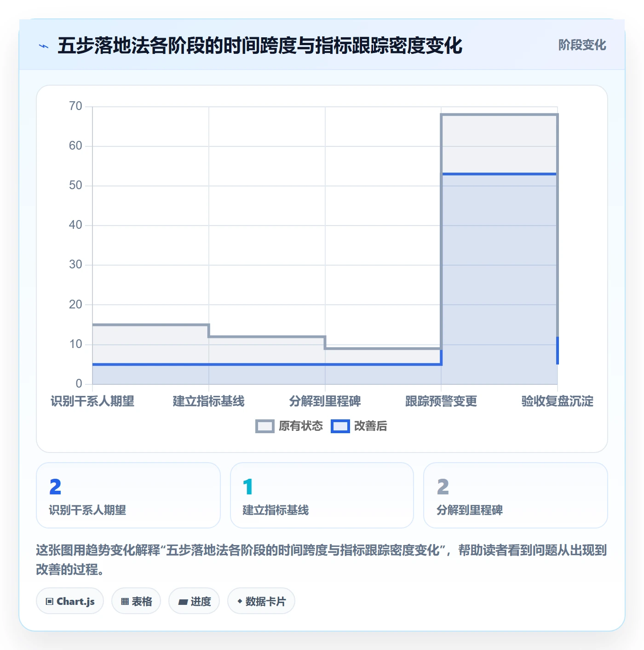This screenshot has width=644, height=650.
Task: Open the Chart.js tag
Action: 70,601
